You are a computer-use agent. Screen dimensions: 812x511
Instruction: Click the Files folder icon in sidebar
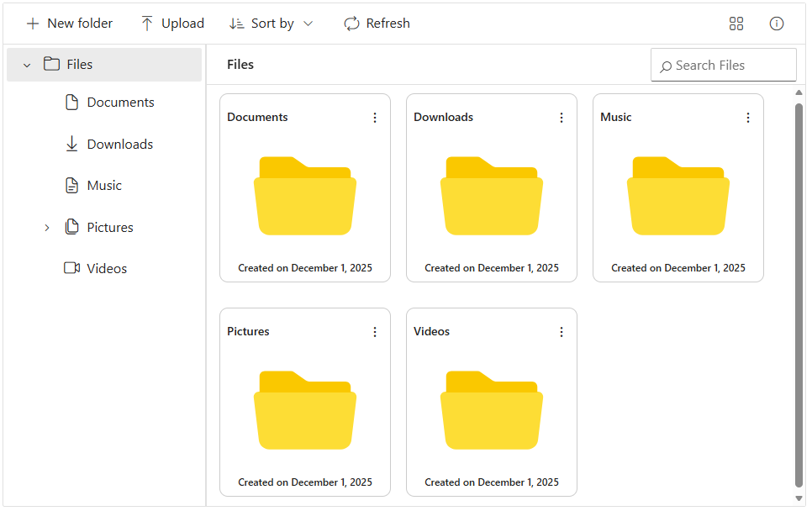coord(51,64)
